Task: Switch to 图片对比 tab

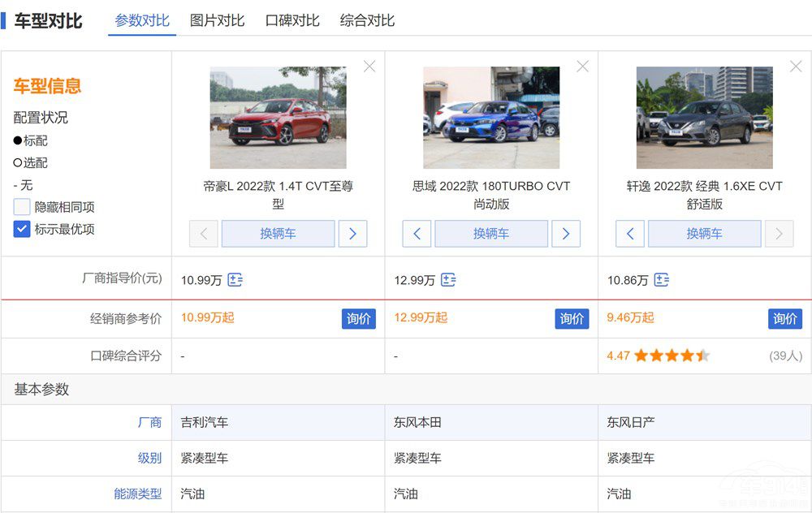Action: [x=217, y=21]
